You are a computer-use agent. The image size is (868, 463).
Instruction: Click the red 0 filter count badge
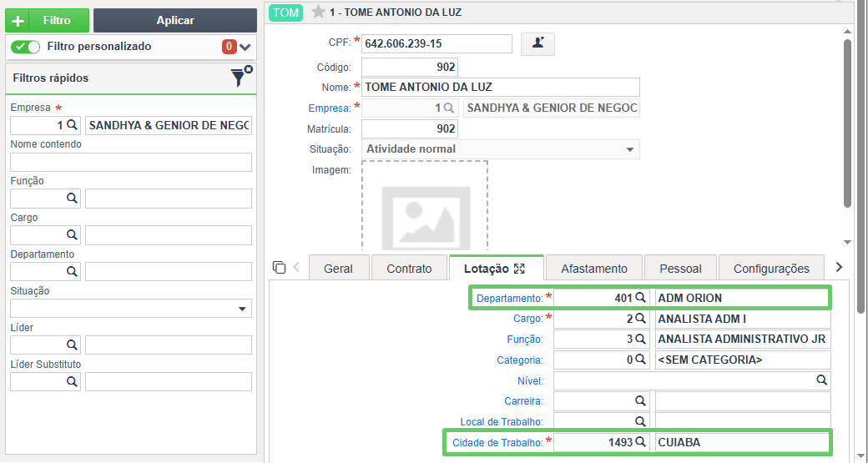click(230, 47)
